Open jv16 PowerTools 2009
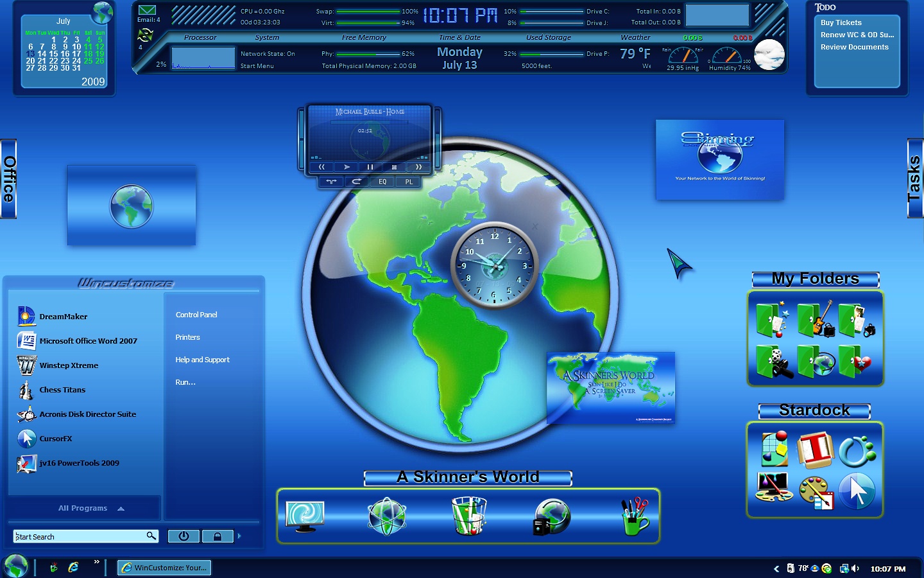 click(x=69, y=463)
